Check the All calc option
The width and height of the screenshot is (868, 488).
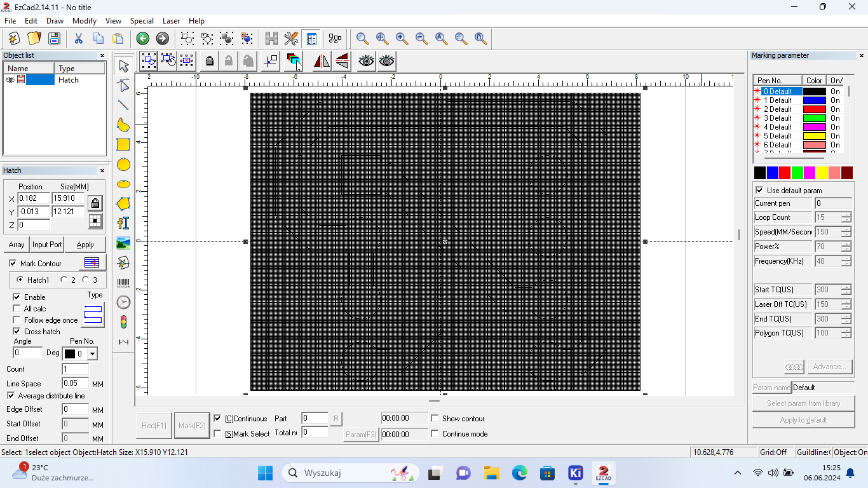(x=17, y=308)
